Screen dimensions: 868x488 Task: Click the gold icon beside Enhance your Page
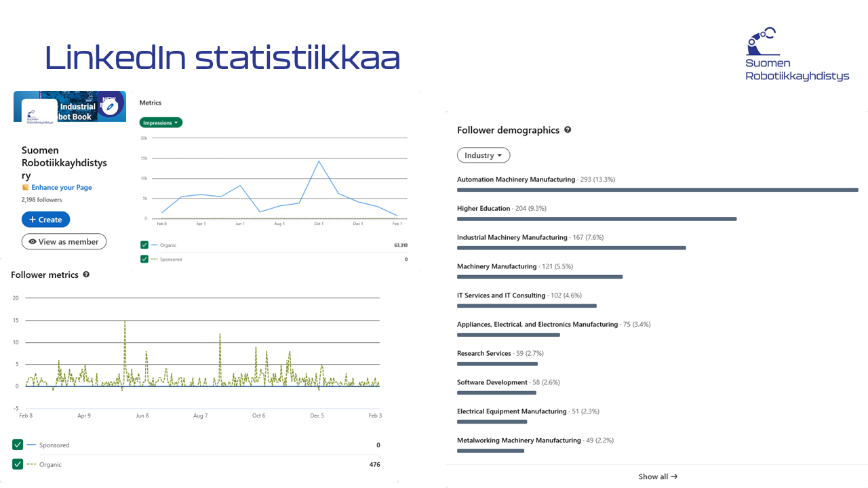coord(26,188)
